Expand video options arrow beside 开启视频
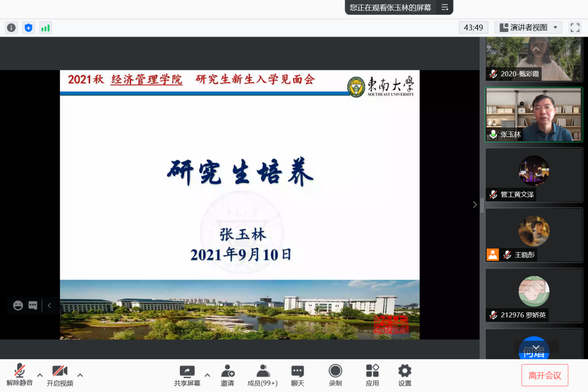 tap(80, 375)
